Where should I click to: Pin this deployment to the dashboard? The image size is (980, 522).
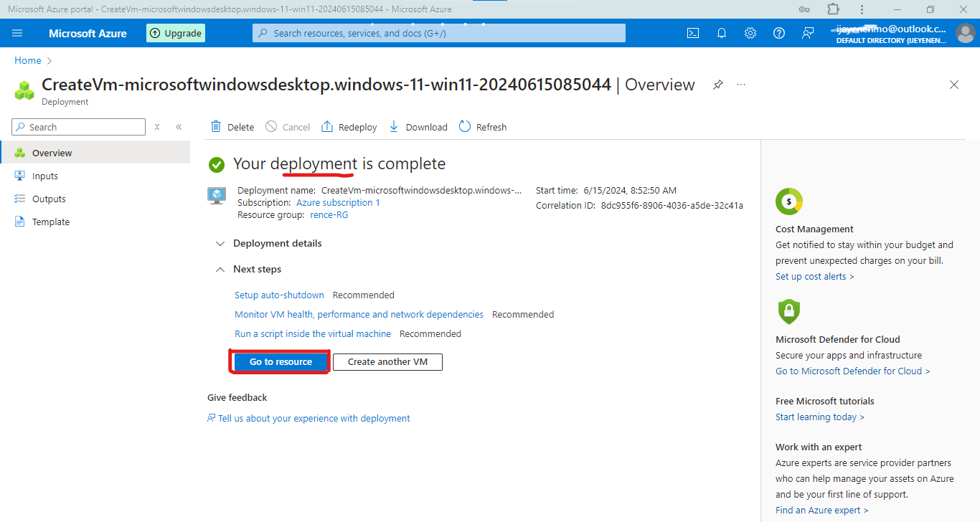coord(717,85)
